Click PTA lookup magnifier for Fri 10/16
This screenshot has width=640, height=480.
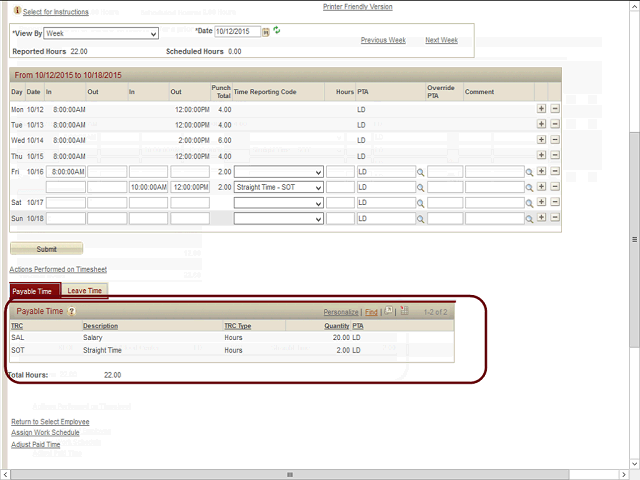[421, 172]
